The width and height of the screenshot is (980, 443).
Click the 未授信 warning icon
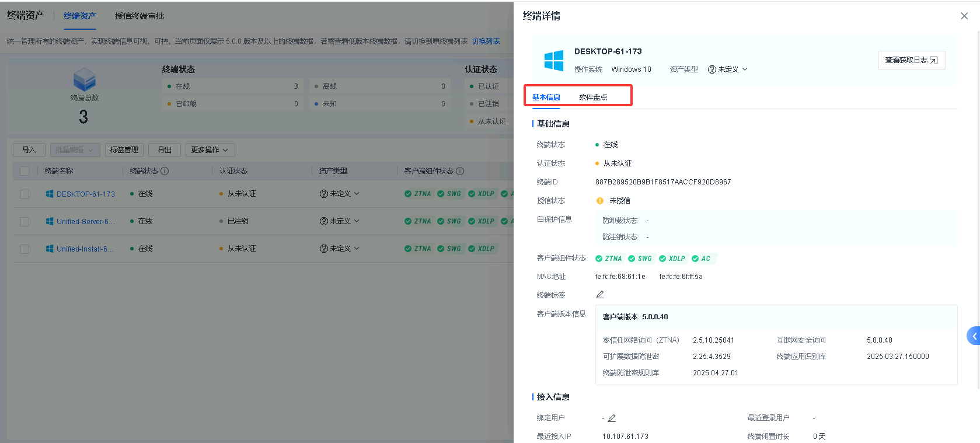pos(599,201)
